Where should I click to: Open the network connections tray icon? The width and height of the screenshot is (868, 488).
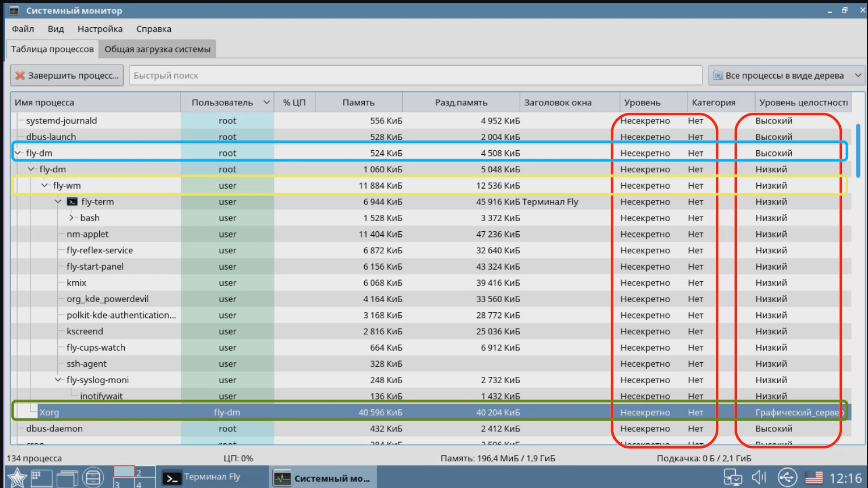point(733,478)
